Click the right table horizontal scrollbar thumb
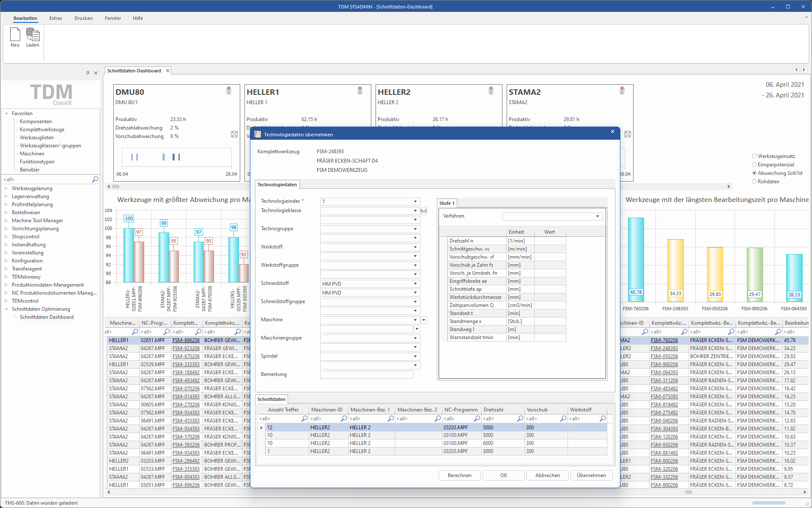Image resolution: width=812 pixels, height=508 pixels. 689,492
